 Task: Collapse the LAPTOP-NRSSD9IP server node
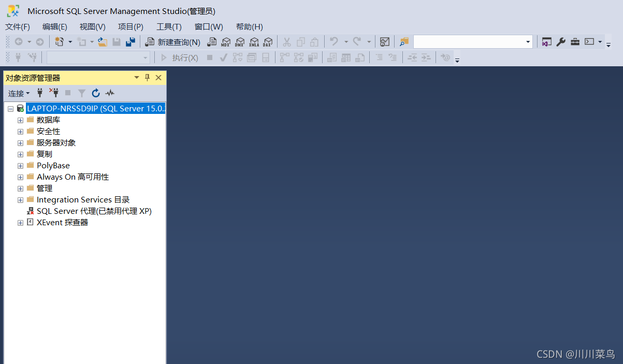[10, 109]
